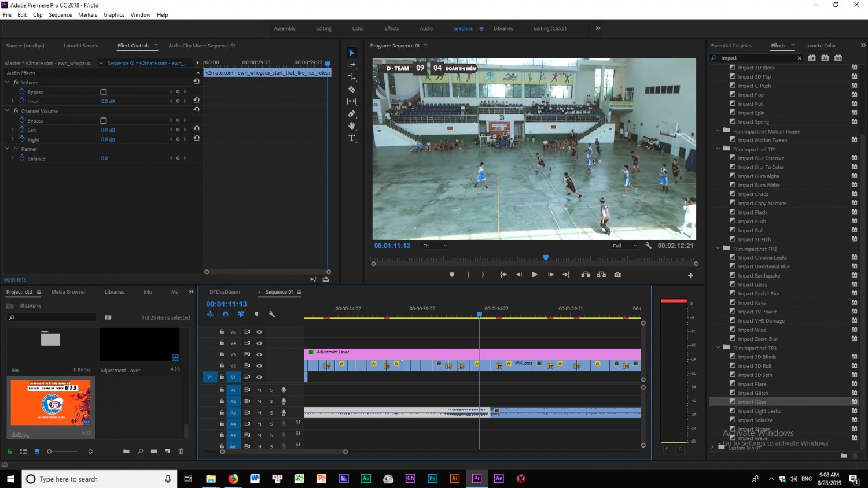Enable the Channel Volume Bypass checkbox
868x488 pixels.
(x=104, y=120)
